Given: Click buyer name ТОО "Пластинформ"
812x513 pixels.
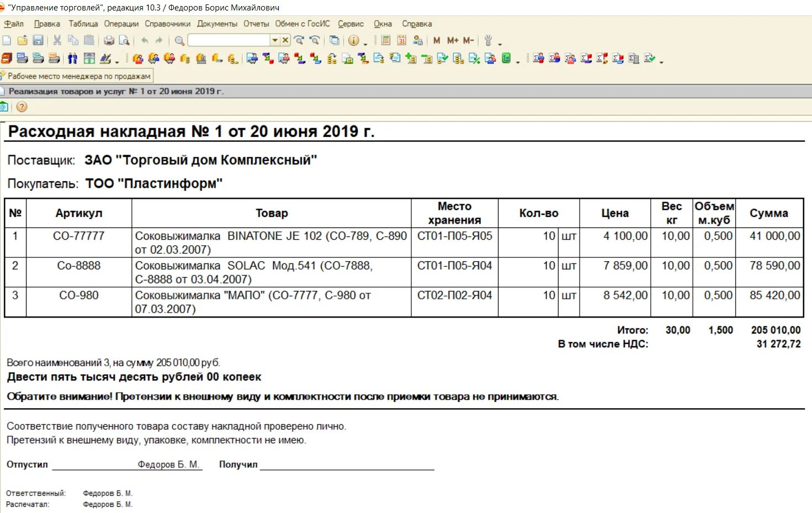Looking at the screenshot, I should pos(154,183).
